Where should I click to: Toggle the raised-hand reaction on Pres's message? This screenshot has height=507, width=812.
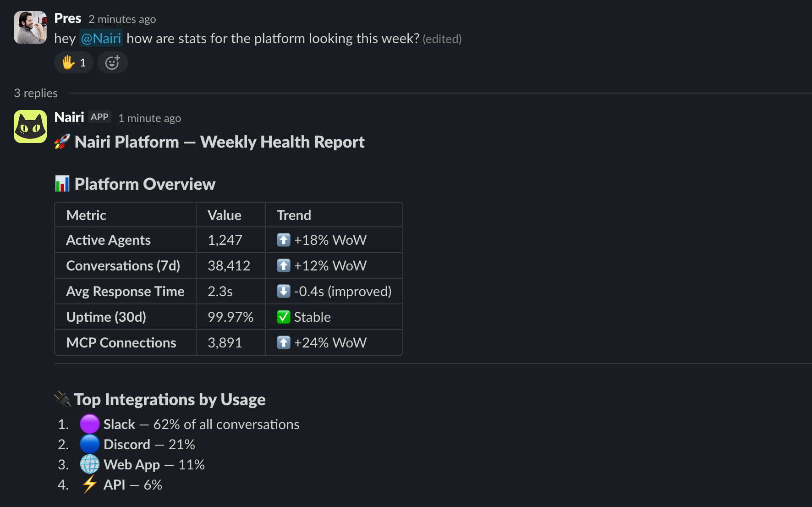[x=73, y=62]
